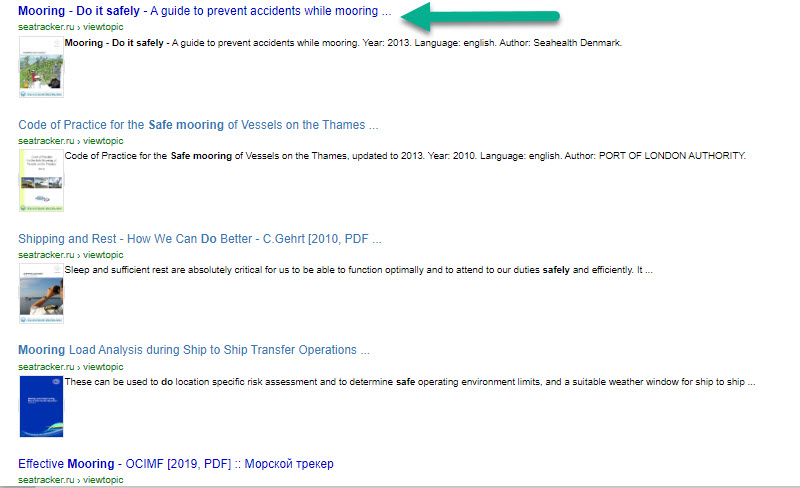The height and width of the screenshot is (488, 800).
Task: Open 'Code of Practice for the Safe mooring' link
Action: 198,125
